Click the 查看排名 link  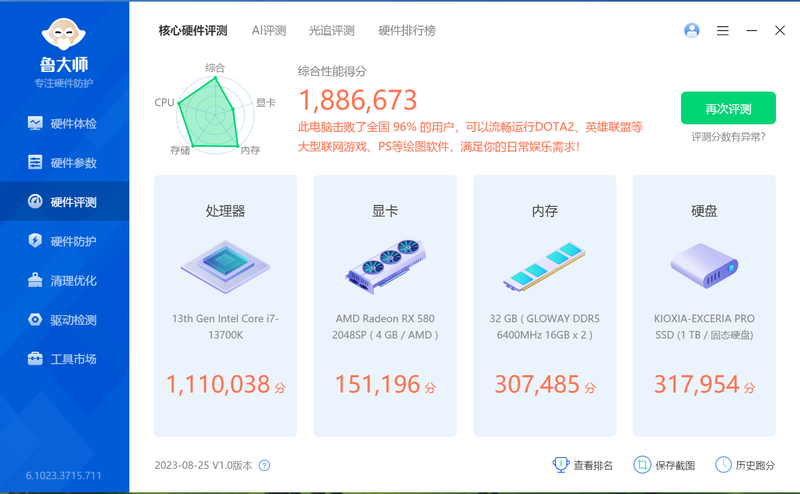pos(593,465)
